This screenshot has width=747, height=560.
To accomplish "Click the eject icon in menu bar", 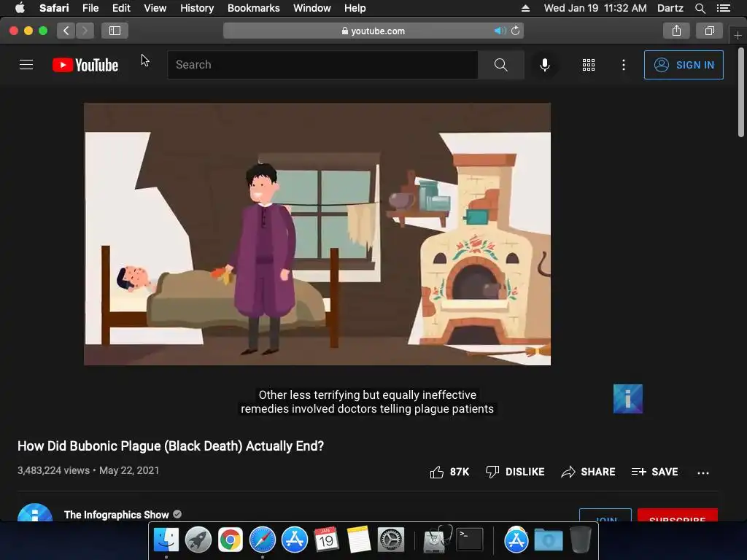I will [x=525, y=8].
